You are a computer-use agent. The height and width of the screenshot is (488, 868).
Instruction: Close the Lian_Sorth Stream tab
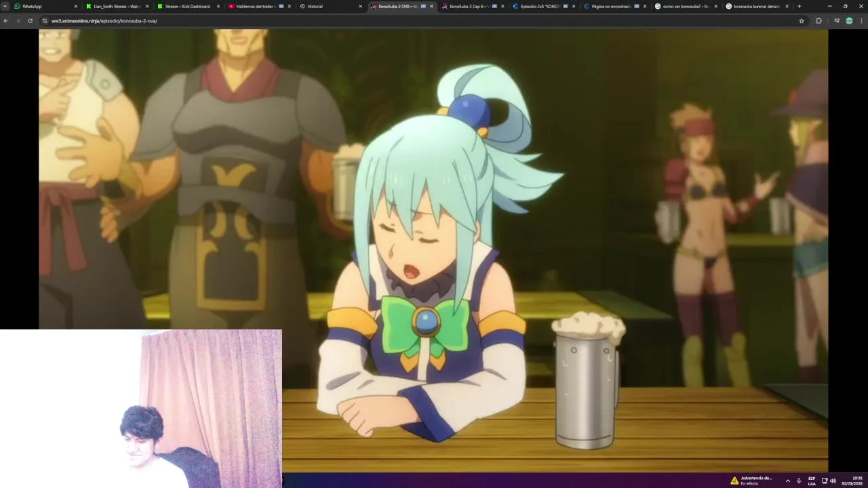pos(146,6)
